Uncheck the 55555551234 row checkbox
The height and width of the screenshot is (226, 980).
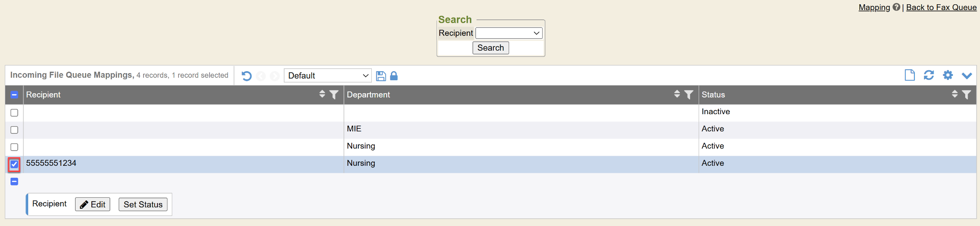click(14, 164)
